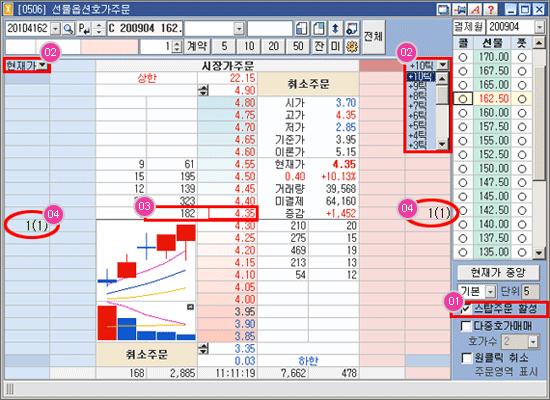Click the order quantity input field showing 1
The height and width of the screenshot is (400, 550).
pos(157,46)
